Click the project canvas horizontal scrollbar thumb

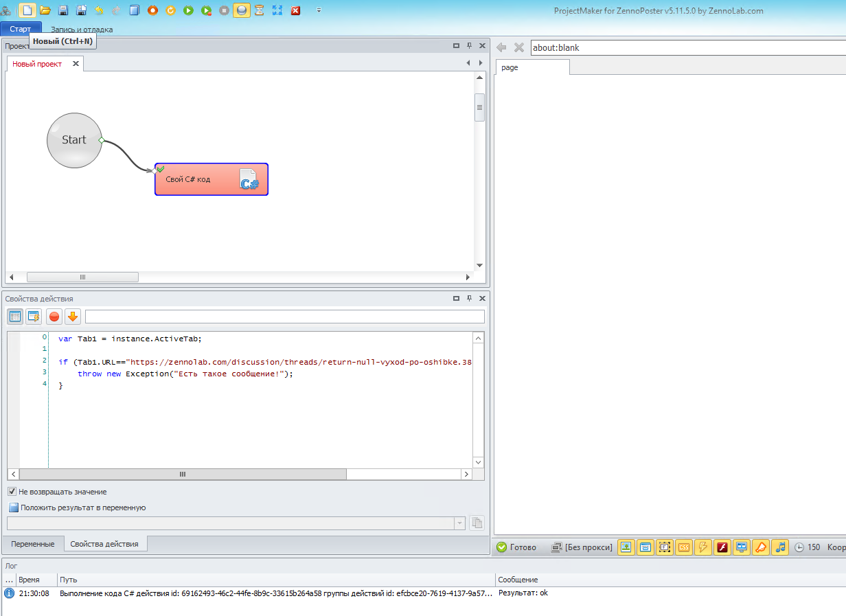(82, 277)
